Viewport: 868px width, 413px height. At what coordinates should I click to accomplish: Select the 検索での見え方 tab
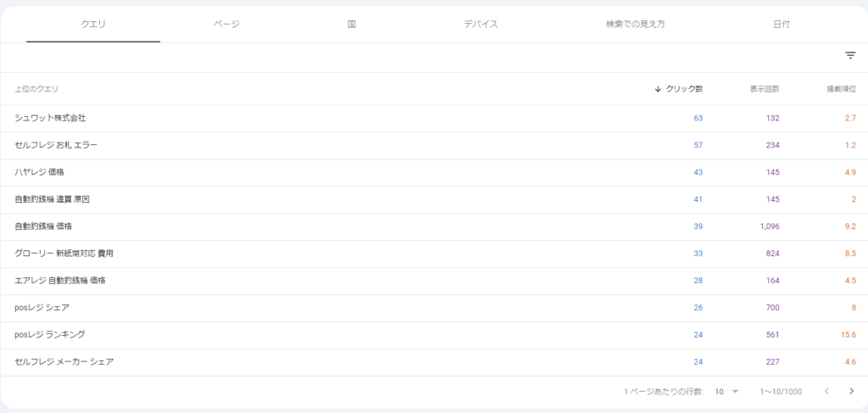coord(630,25)
